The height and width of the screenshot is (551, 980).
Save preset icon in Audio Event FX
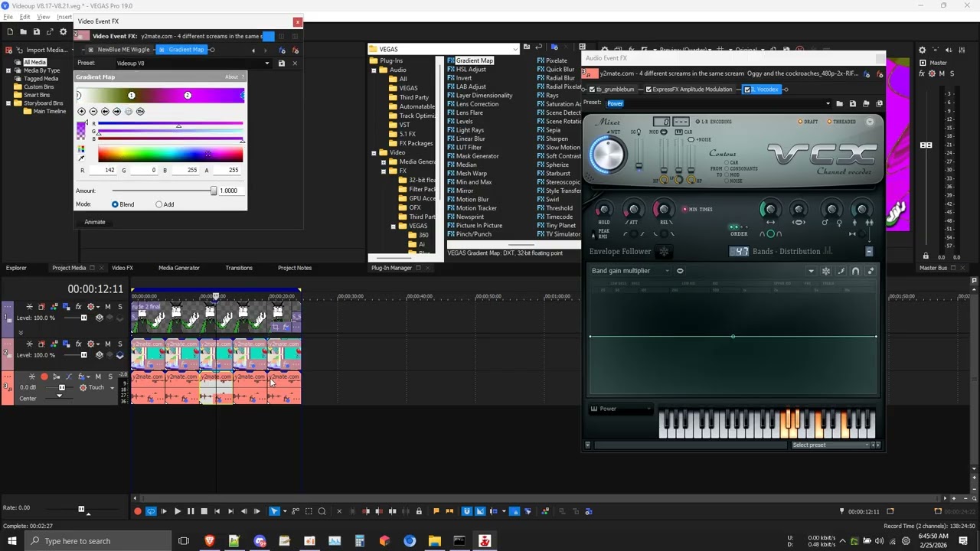[853, 103]
